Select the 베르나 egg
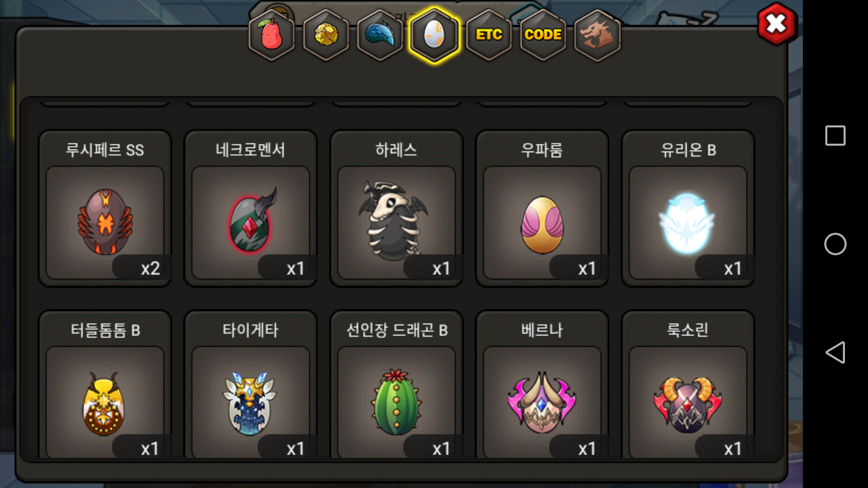Viewport: 868px width, 488px height. 542,384
